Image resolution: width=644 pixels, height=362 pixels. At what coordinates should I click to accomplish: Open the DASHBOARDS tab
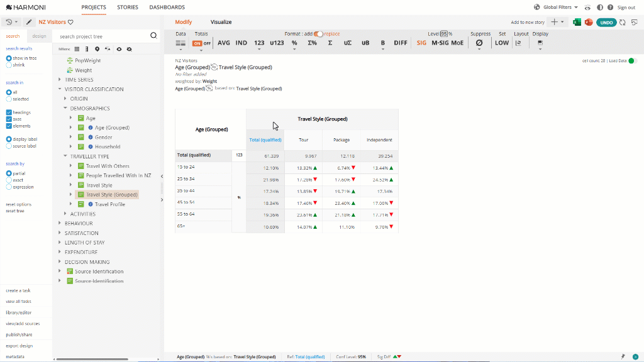pos(167,8)
